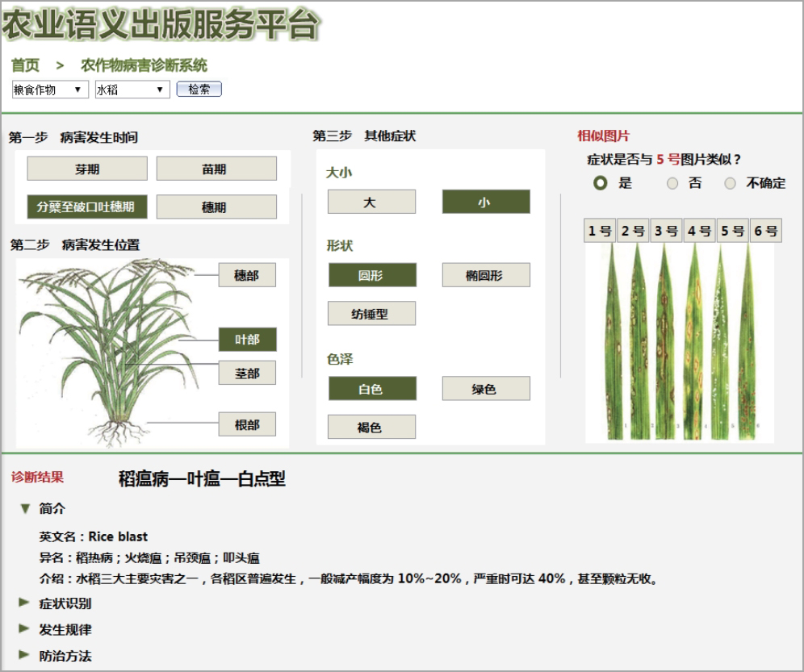Choose the 苗期 growth stage

[216, 169]
